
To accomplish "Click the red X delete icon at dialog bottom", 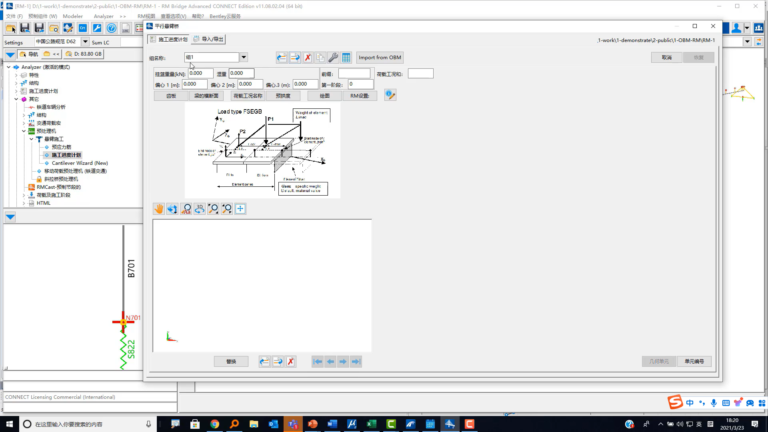I will click(291, 361).
